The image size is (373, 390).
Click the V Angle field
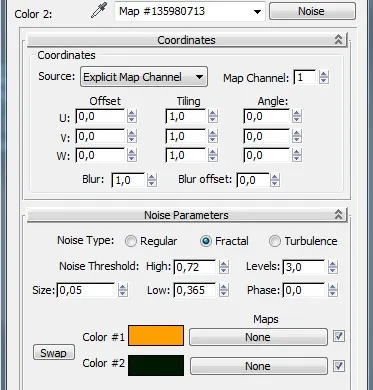coord(266,136)
